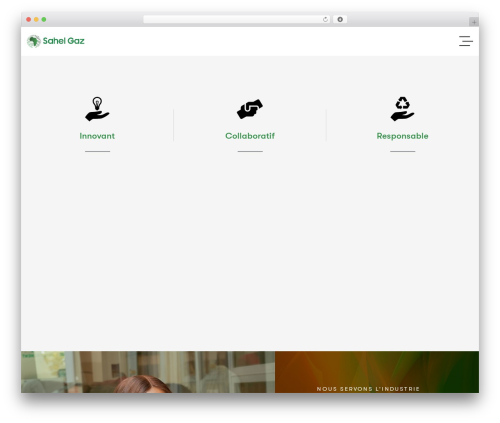Open the hamburger menu icon

pos(466,41)
